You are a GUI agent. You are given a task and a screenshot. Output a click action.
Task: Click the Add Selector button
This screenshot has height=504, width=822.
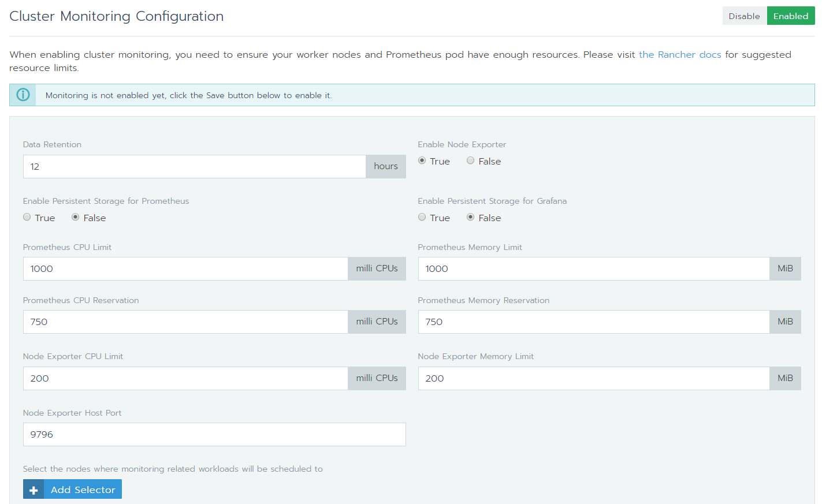point(83,490)
